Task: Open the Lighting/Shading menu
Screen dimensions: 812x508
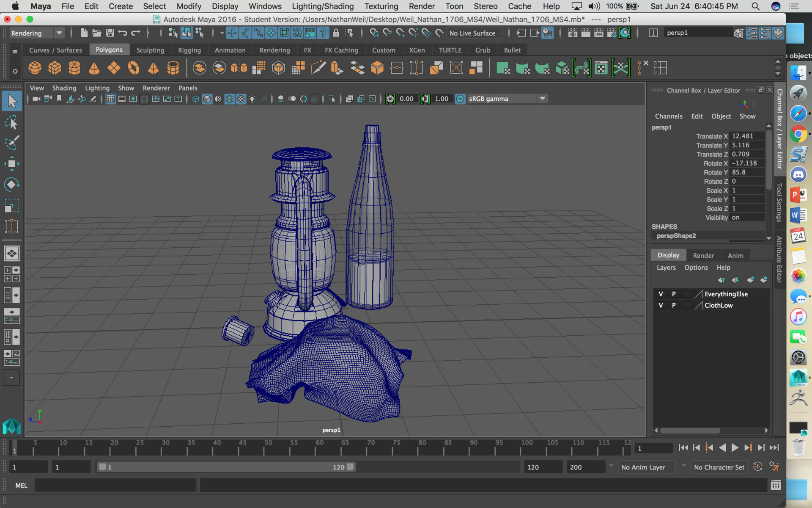Action: coord(322,6)
